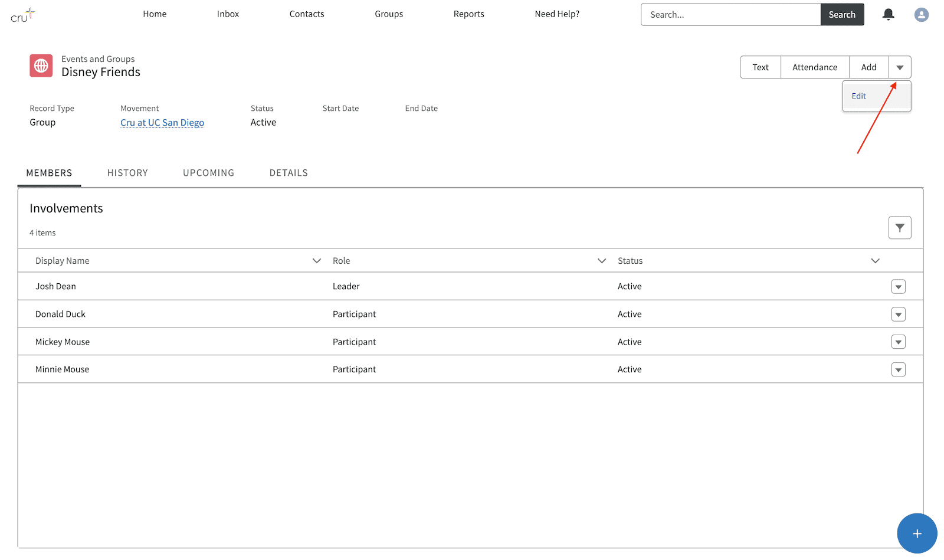The height and width of the screenshot is (560, 944).
Task: Expand Display Name column sort chevron
Action: tap(317, 261)
